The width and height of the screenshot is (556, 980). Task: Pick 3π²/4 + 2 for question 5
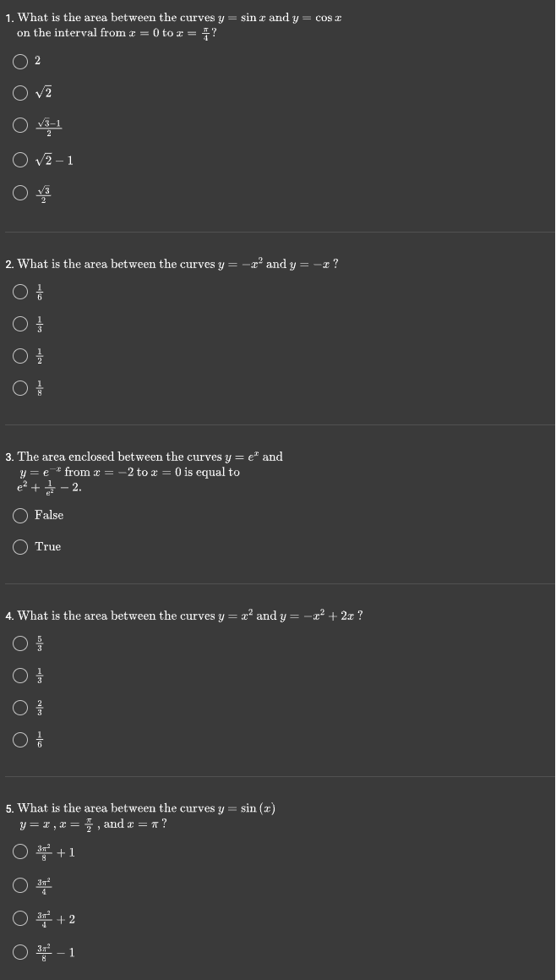[19, 918]
